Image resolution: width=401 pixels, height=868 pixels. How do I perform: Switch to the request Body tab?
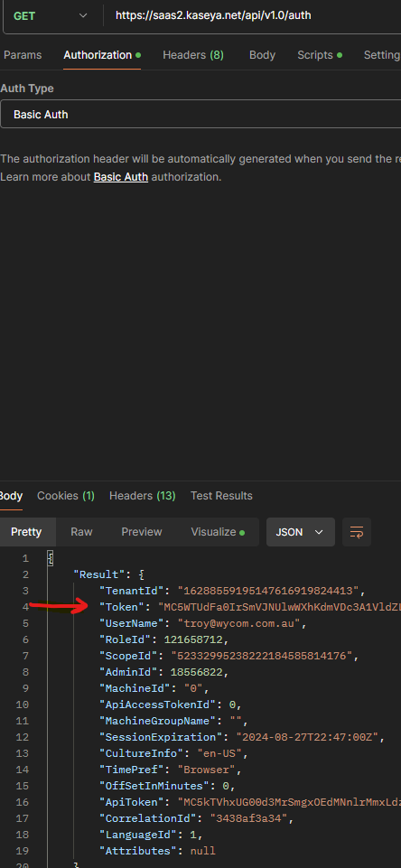pyautogui.click(x=262, y=55)
